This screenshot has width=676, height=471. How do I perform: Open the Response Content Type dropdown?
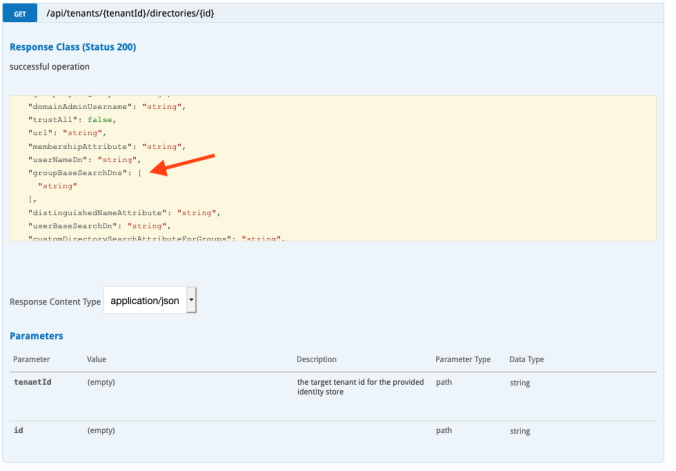150,300
